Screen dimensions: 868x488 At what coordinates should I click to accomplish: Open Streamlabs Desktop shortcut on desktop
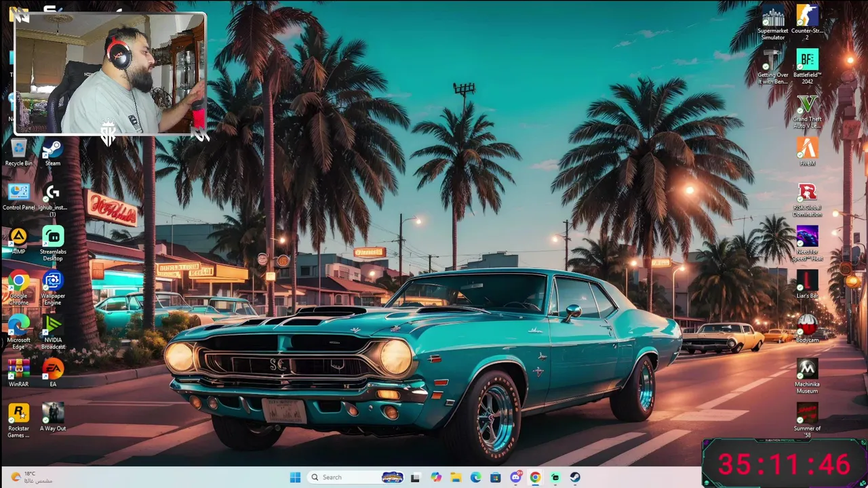tap(52, 244)
